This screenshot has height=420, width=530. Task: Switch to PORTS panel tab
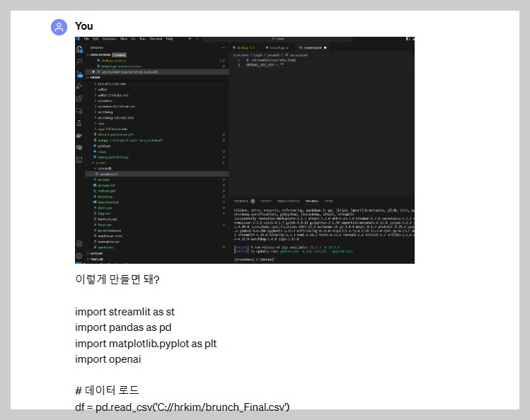point(329,202)
